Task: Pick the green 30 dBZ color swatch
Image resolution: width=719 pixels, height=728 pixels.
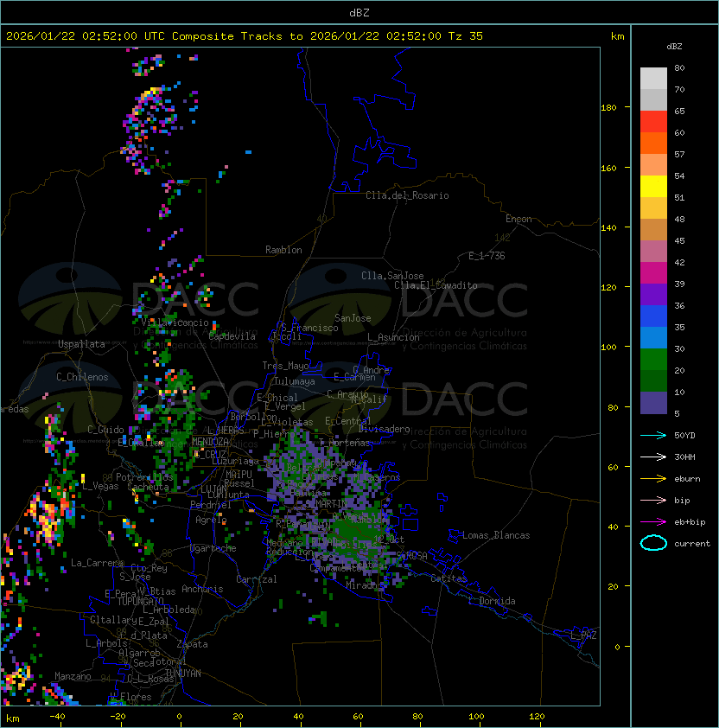Action: pos(653,359)
